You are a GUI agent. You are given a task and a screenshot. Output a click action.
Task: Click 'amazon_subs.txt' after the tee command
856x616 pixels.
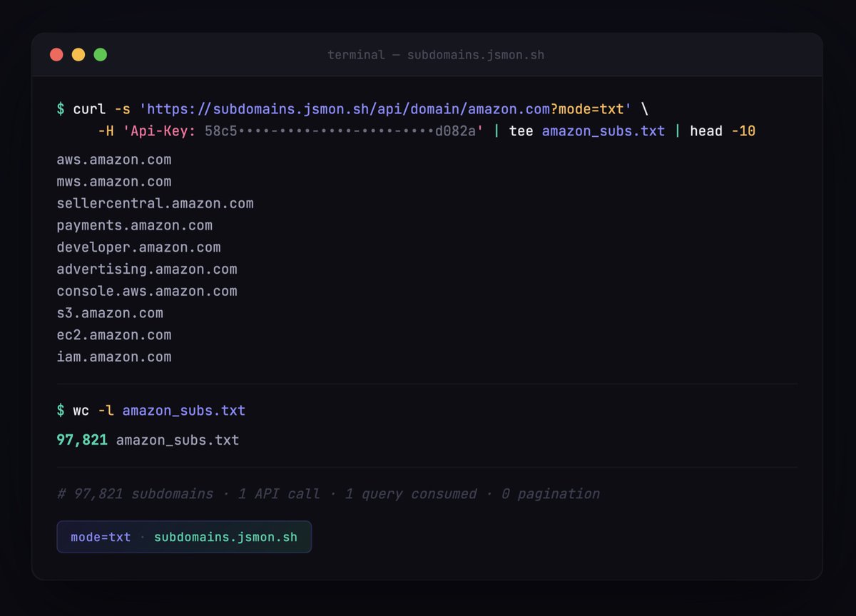pos(603,131)
